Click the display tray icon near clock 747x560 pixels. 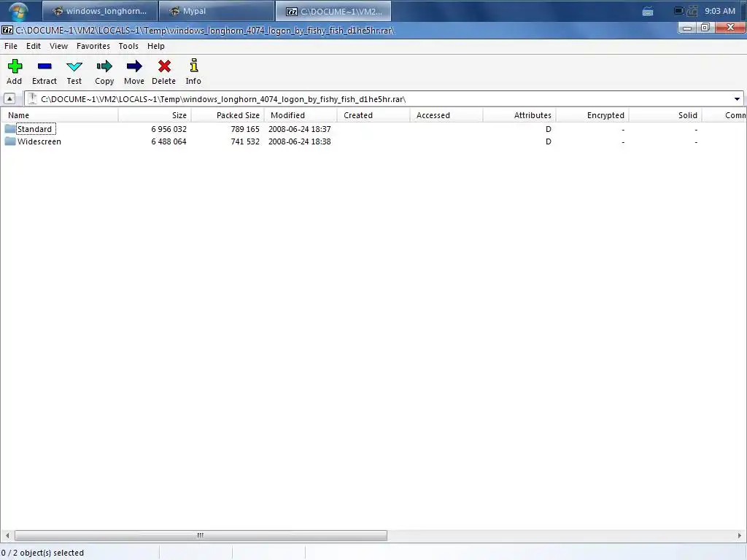pyautogui.click(x=679, y=10)
